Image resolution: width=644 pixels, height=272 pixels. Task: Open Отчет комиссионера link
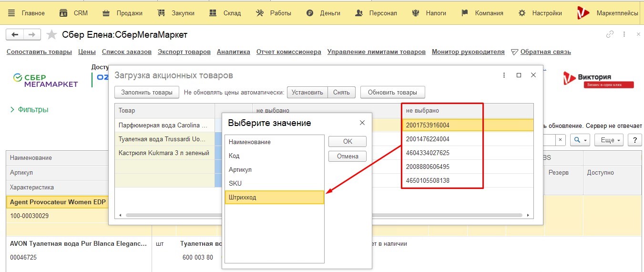(289, 52)
